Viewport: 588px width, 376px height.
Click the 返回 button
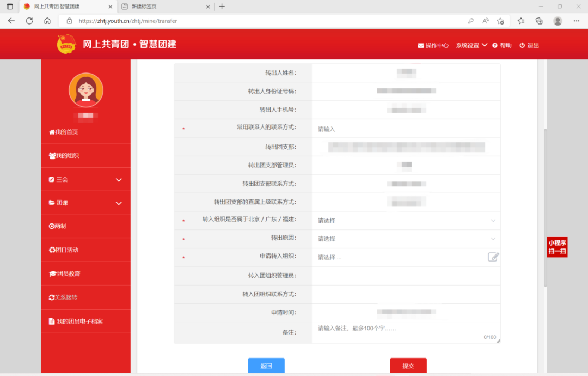[266, 366]
